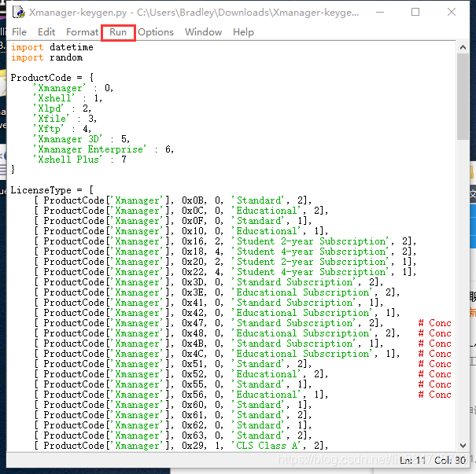Click the 0x56 'Educational' license row
This screenshot has height=474, width=476.
point(181,395)
